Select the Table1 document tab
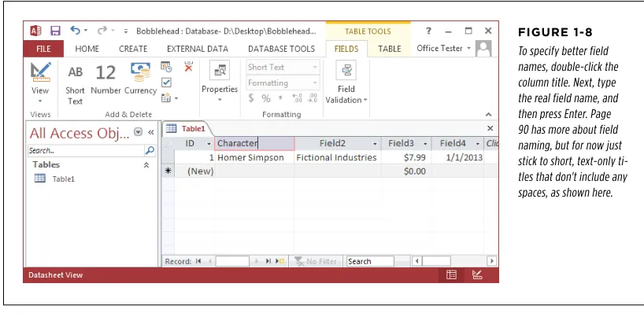 point(187,129)
